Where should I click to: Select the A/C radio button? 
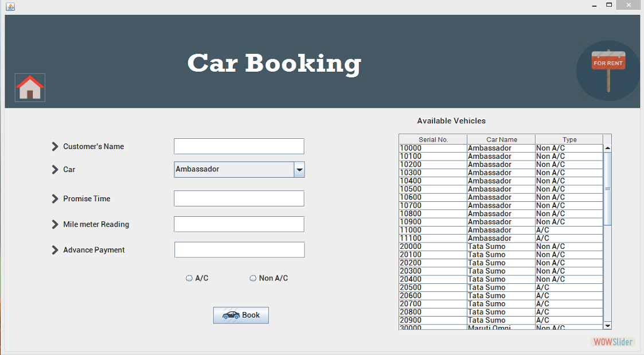tap(189, 278)
